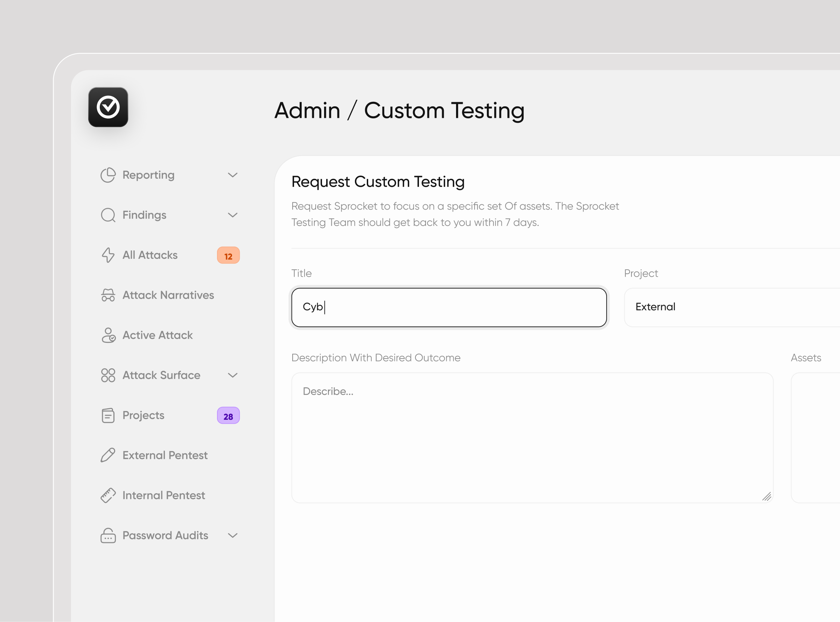The image size is (840, 622).
Task: Click the Description textarea with Describe placeholder
Action: tap(532, 438)
